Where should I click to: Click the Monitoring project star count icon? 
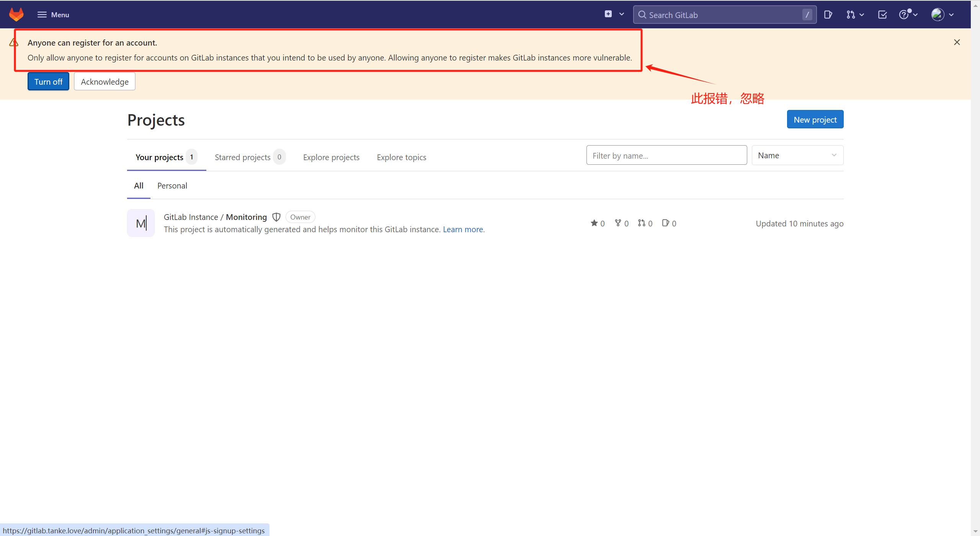pyautogui.click(x=594, y=223)
